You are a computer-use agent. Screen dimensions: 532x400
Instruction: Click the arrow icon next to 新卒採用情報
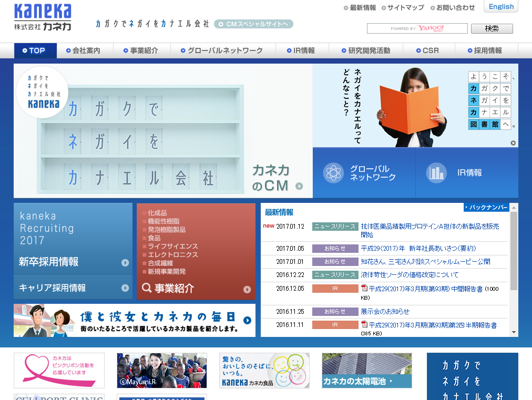coord(125,263)
